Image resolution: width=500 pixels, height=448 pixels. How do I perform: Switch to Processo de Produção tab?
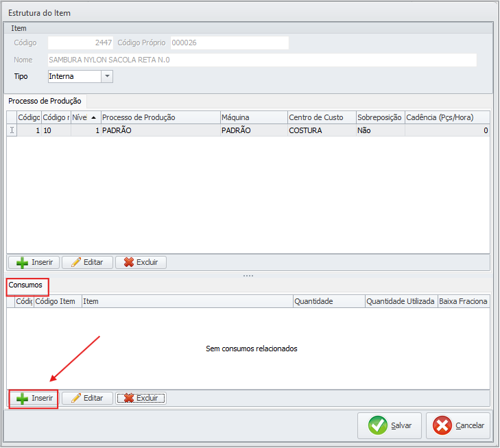45,101
